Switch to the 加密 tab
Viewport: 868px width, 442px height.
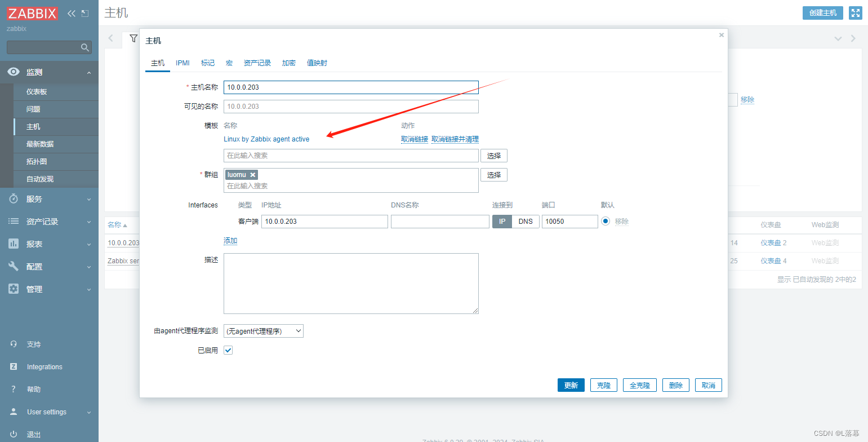pyautogui.click(x=289, y=63)
